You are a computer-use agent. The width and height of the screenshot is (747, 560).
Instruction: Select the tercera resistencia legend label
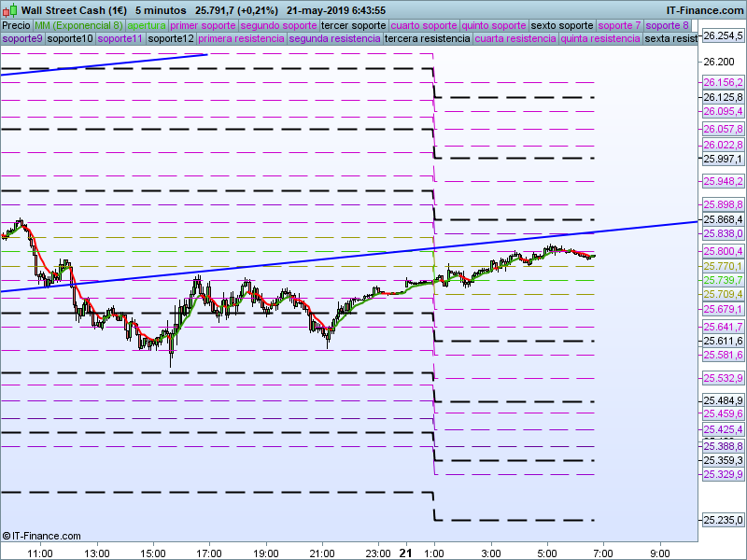click(x=428, y=38)
